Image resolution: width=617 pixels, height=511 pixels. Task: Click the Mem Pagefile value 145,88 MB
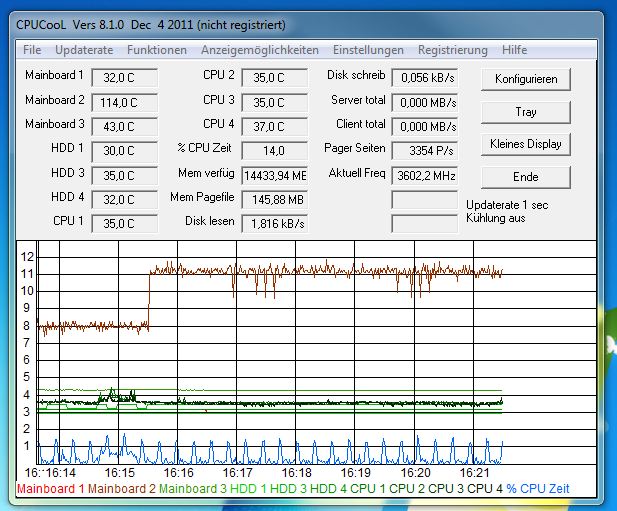pos(274,199)
